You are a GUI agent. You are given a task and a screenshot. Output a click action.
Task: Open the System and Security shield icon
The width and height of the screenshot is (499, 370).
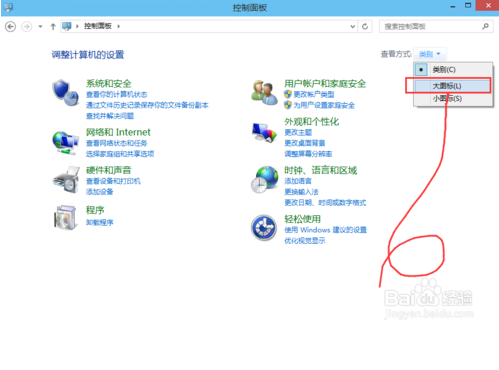click(x=66, y=93)
